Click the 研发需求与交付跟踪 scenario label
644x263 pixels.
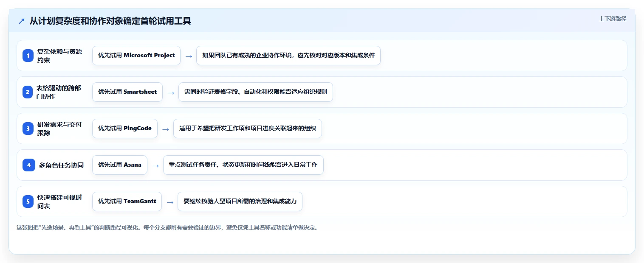(x=60, y=129)
